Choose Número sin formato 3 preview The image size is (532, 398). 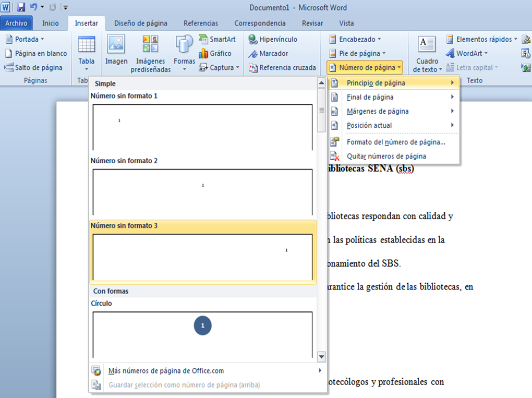[202, 252]
